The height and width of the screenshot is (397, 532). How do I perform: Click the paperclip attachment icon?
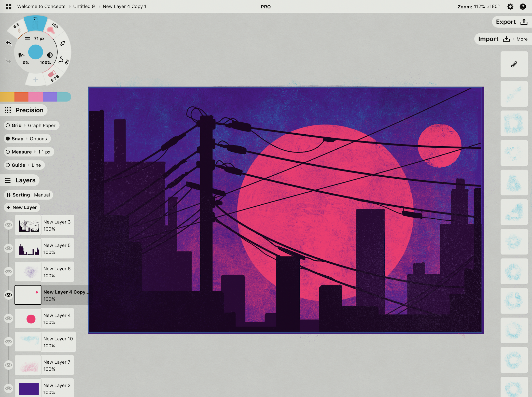[514, 64]
